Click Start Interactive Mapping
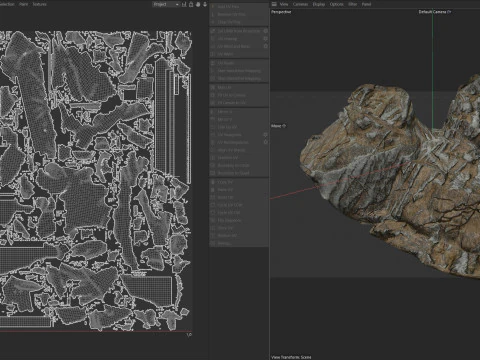This screenshot has height=360, width=480. click(x=239, y=71)
